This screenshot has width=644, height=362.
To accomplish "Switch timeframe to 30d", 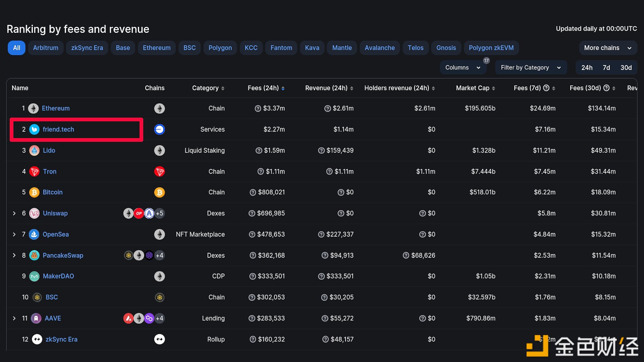I will coord(626,68).
